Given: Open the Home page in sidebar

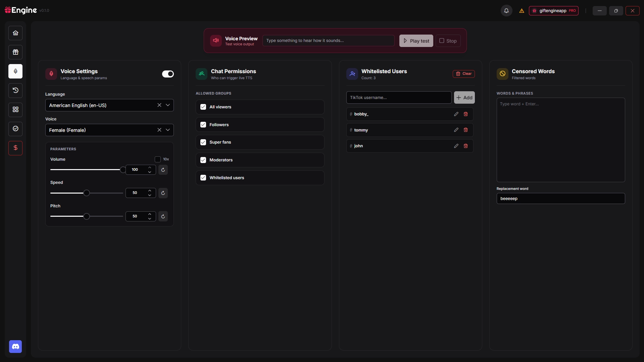Looking at the screenshot, I should pos(15,33).
